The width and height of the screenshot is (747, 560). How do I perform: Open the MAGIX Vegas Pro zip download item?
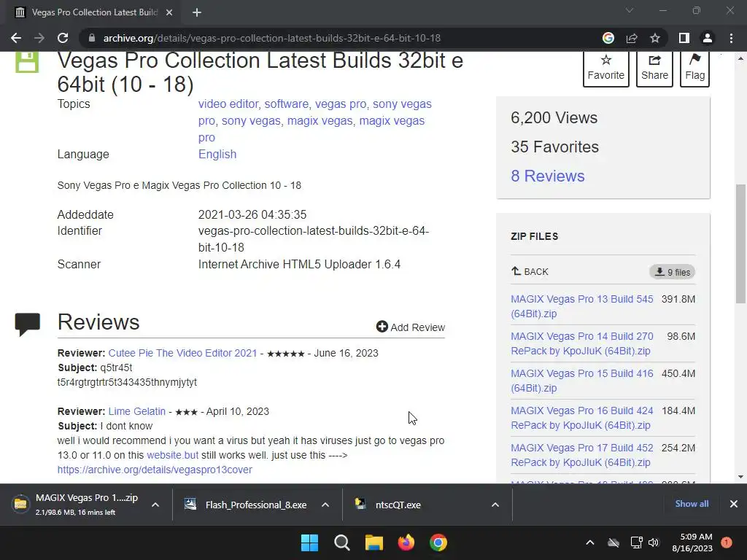pyautogui.click(x=76, y=505)
